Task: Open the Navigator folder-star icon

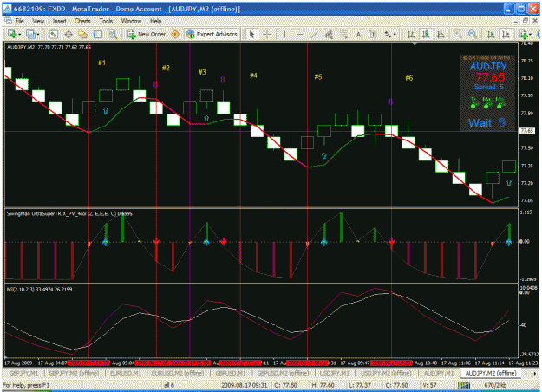Action: click(x=83, y=34)
